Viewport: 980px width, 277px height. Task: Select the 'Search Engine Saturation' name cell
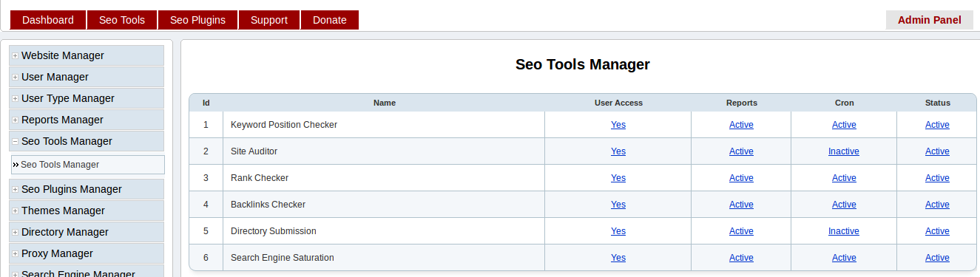pyautogui.click(x=384, y=258)
